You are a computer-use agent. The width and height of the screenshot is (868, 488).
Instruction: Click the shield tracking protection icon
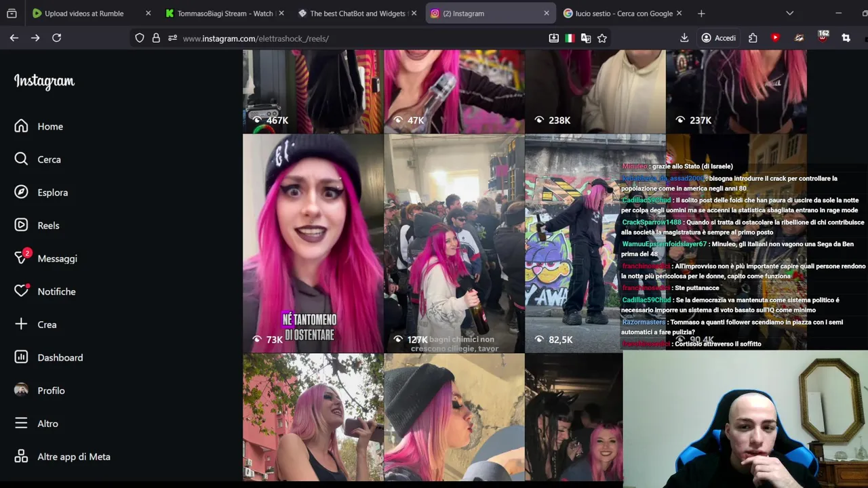[x=140, y=38]
